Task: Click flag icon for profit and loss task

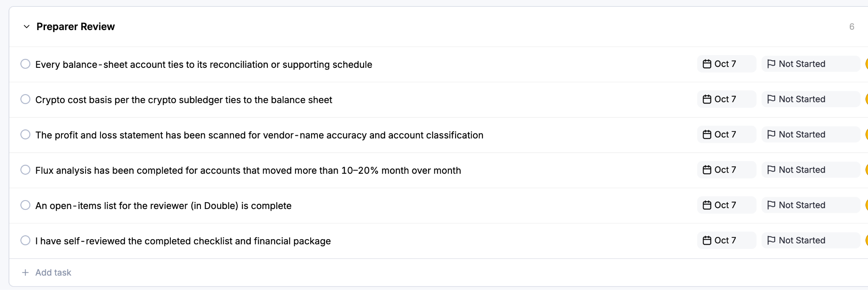Action: pyautogui.click(x=771, y=134)
